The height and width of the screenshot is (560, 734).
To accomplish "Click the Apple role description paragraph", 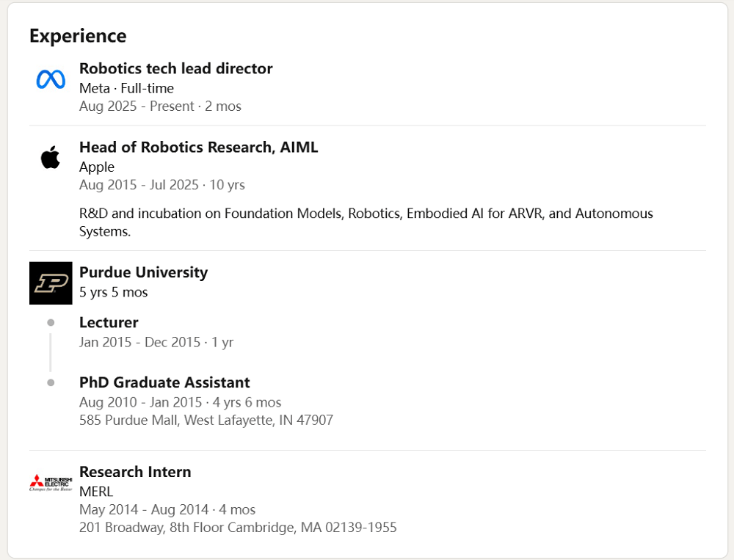I will 366,222.
